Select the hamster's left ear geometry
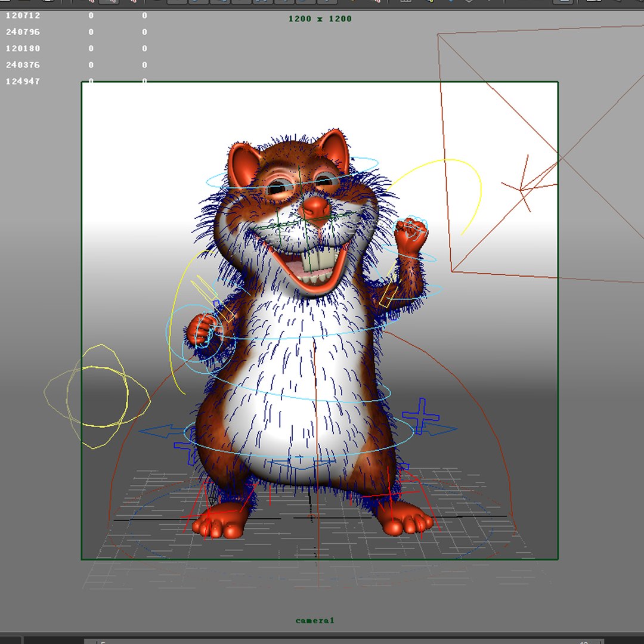The image size is (644, 644). [x=243, y=166]
